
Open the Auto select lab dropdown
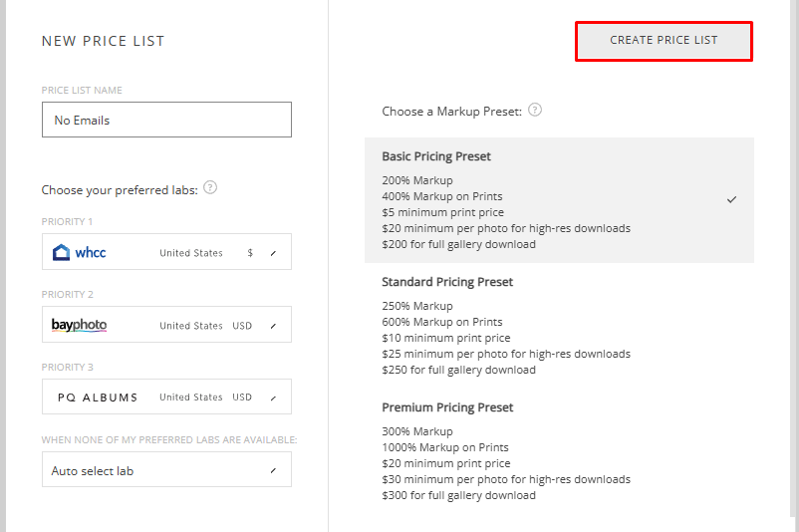click(x=166, y=470)
